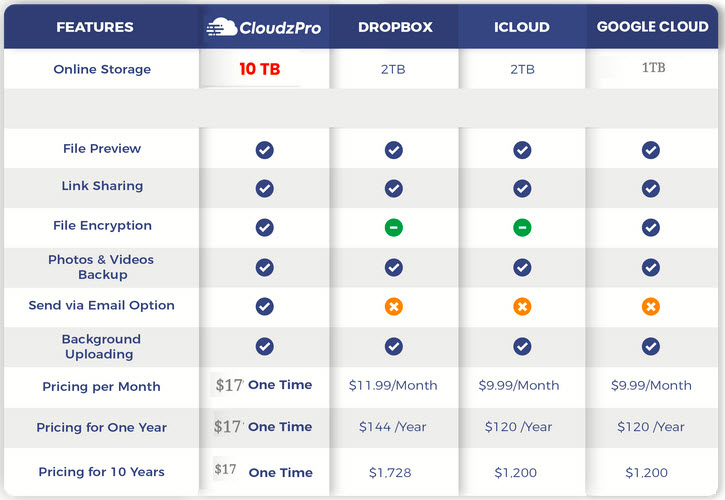Click Google Cloud Link Sharing checkmark icon
This screenshot has width=725, height=500.
[651, 188]
